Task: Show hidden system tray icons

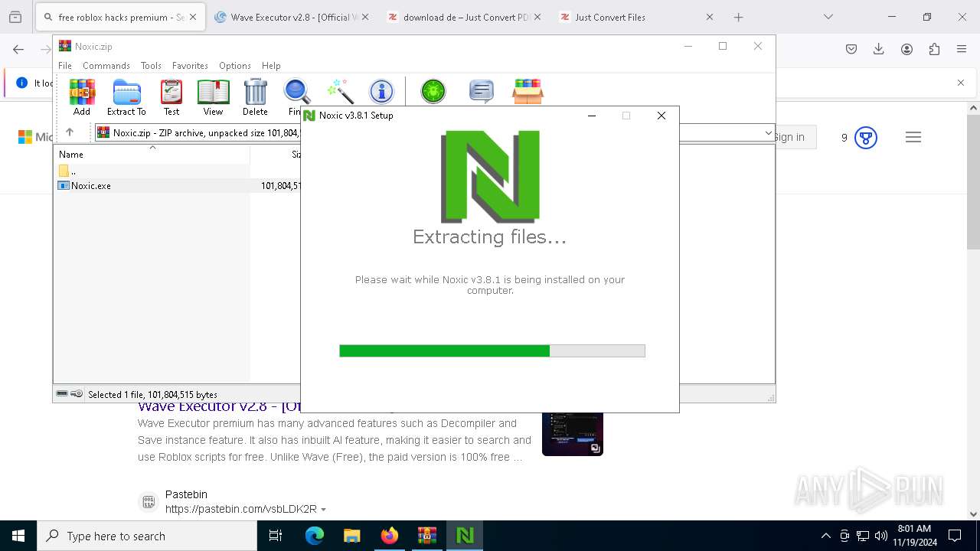Action: [825, 536]
